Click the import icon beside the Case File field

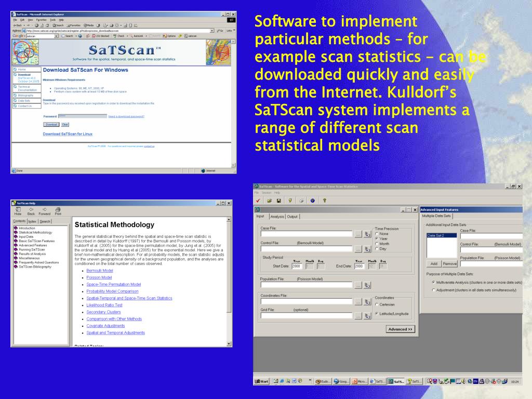[x=367, y=234]
